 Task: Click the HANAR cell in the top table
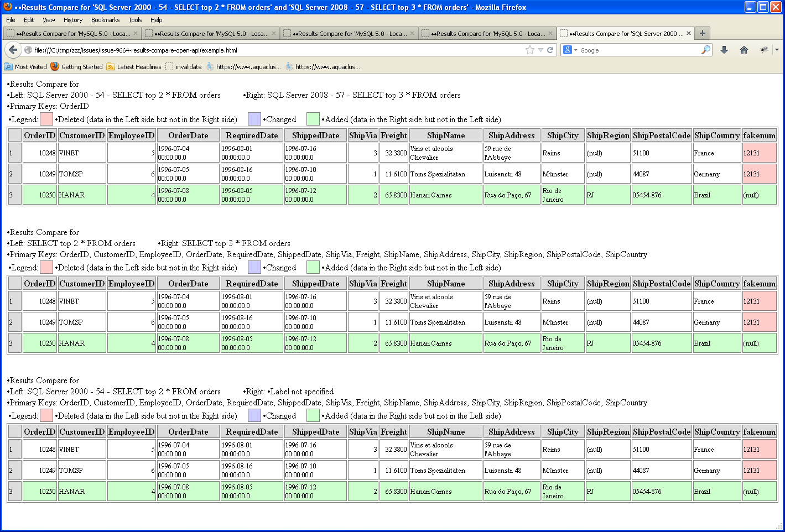[x=82, y=195]
